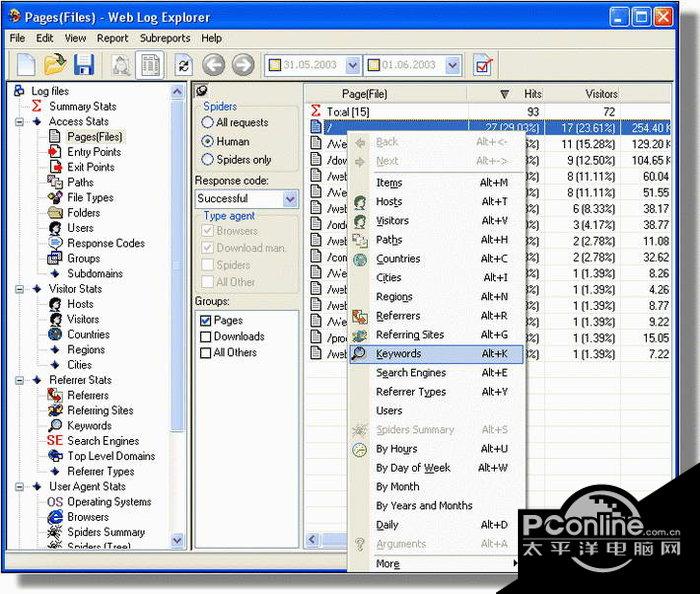
Task: Click the Countries globe icon in tree
Action: [55, 334]
